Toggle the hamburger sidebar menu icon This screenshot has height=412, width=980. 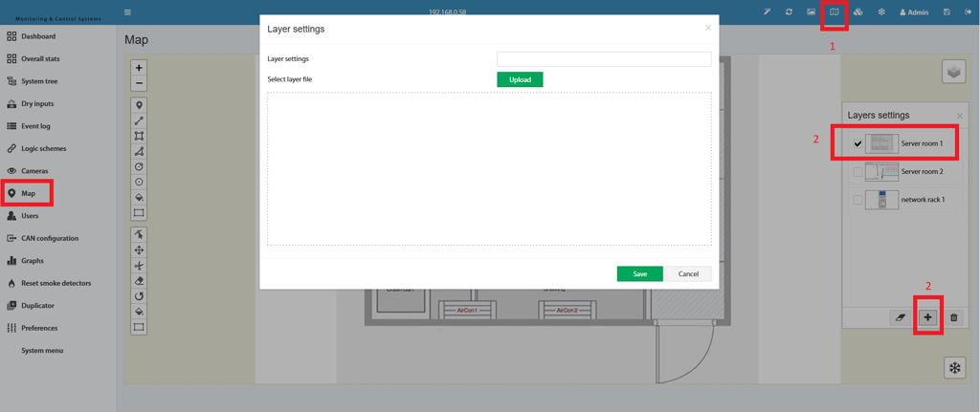pyautogui.click(x=127, y=11)
